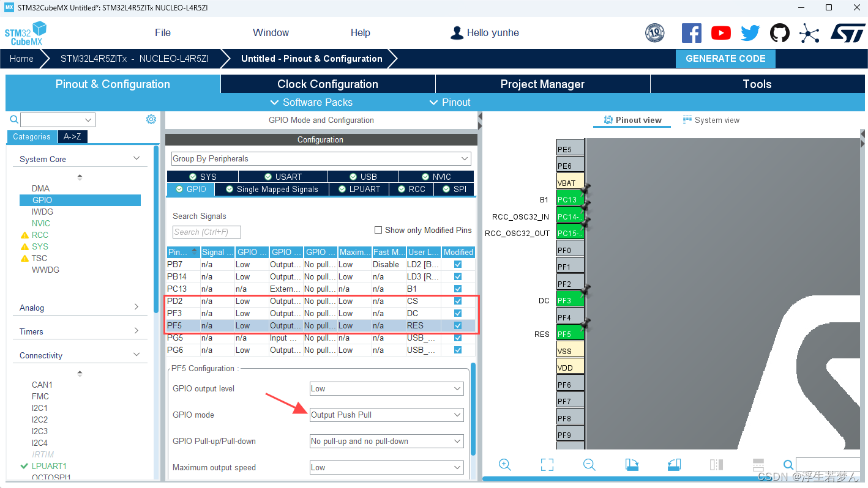Rotate chip view clockwise
868x488 pixels.
(x=632, y=465)
